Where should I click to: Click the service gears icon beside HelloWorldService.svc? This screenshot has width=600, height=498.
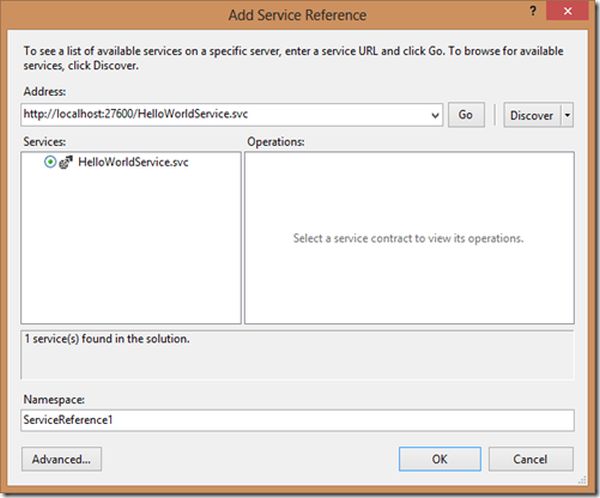coord(65,162)
